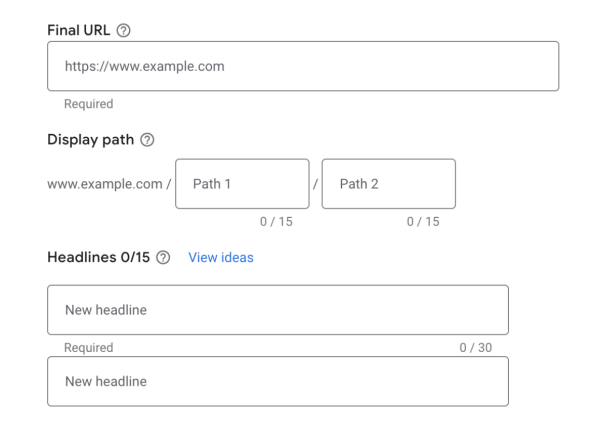Click the Required hint under first headline
This screenshot has width=596, height=446.
click(89, 348)
